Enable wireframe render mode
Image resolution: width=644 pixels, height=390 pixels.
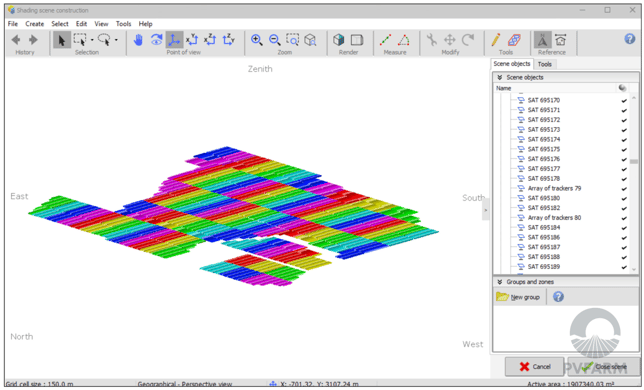pos(357,40)
